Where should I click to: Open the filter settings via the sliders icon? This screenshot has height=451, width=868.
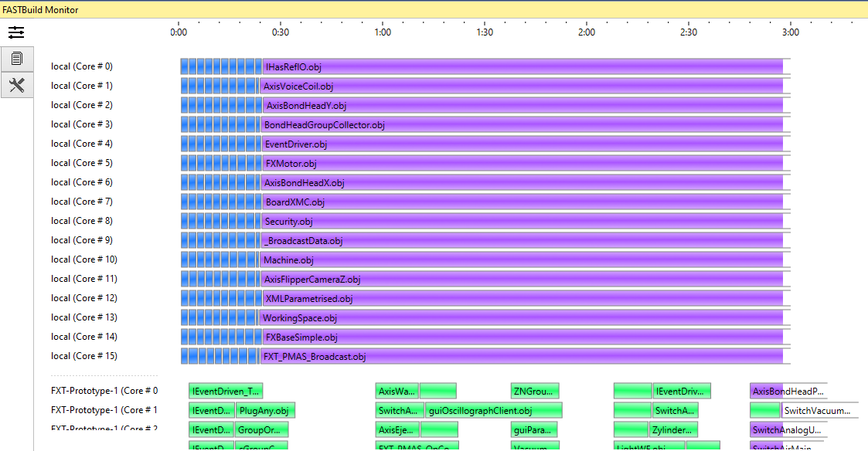click(16, 32)
